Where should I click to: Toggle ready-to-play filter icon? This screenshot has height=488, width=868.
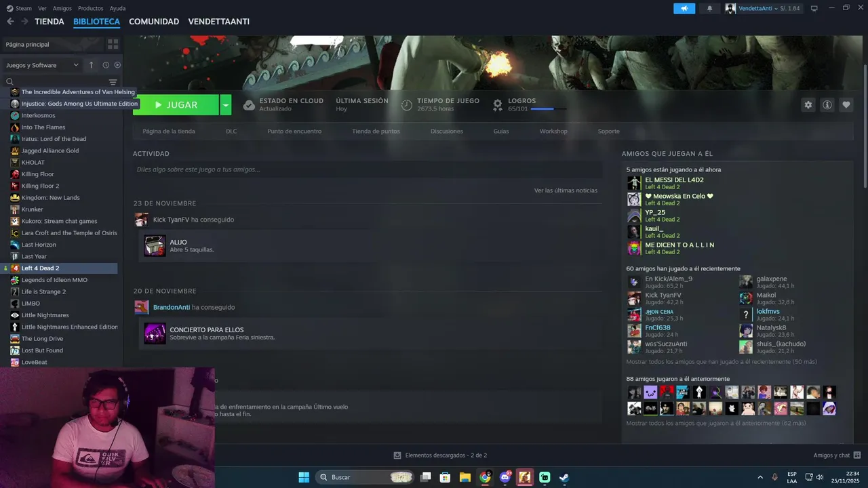point(117,65)
